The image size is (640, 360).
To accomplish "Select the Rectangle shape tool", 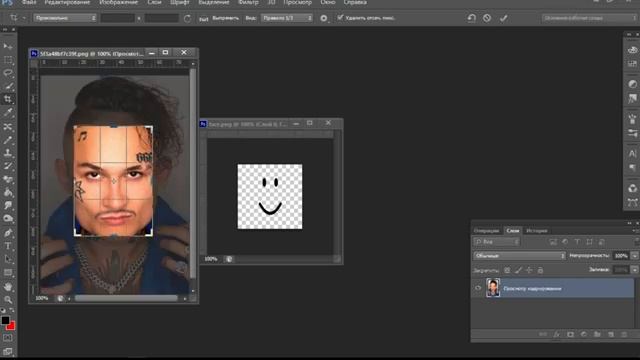I will (x=8, y=273).
